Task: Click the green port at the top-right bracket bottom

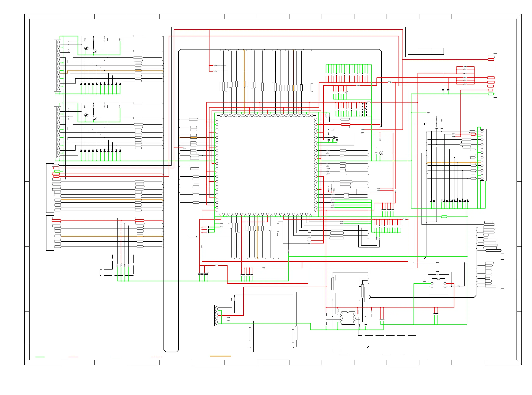Action: click(491, 94)
